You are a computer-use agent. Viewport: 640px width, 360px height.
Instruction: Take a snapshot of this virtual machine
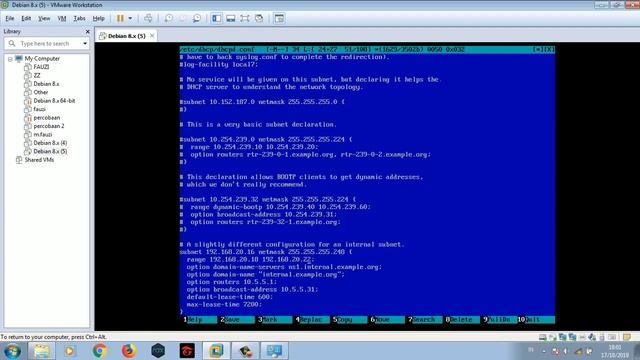[169, 18]
